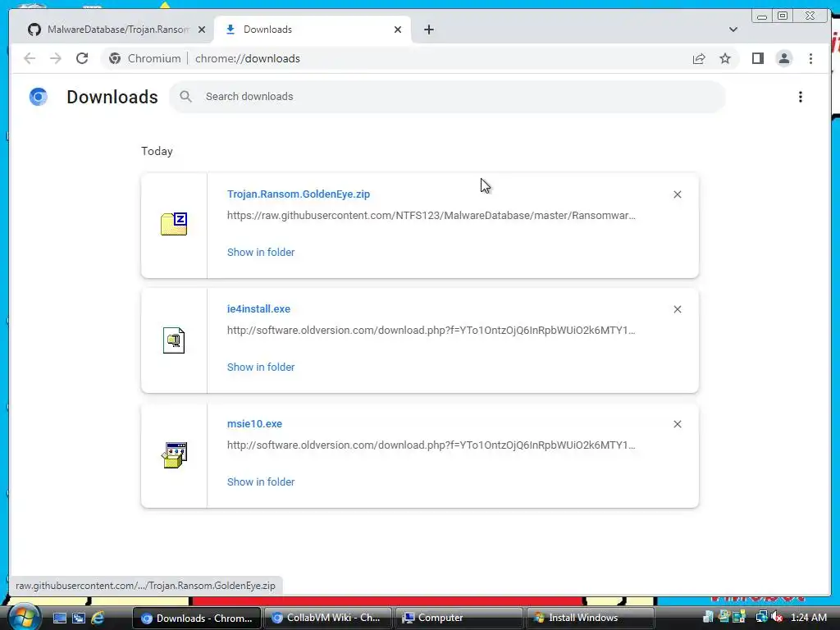Click the Chromium site info icon
The height and width of the screenshot is (630, 840).
115,58
